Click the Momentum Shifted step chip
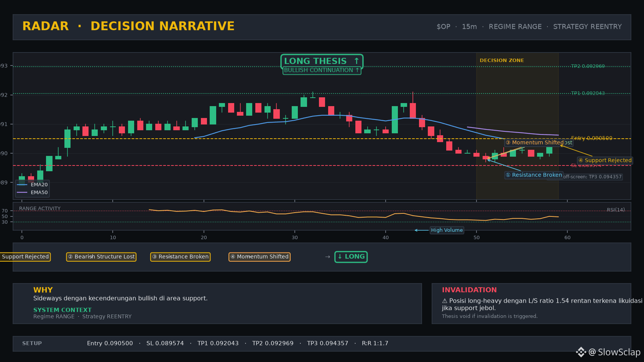The image size is (644, 362). point(260,257)
